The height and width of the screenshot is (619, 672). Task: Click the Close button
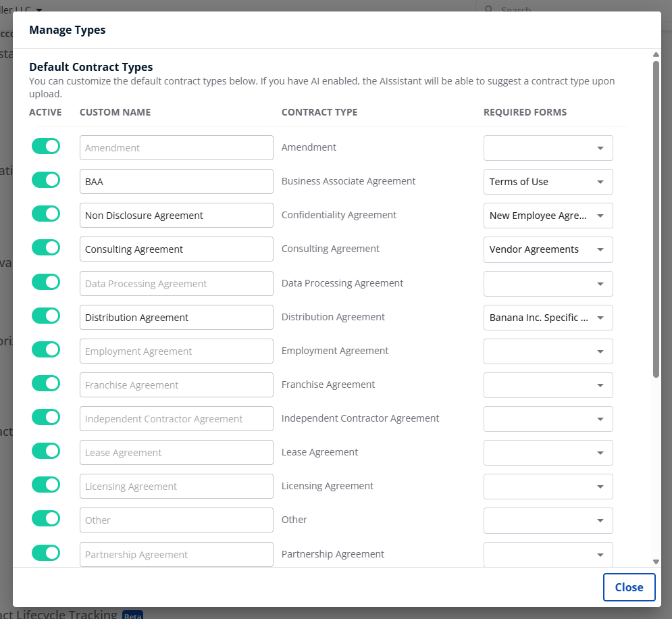tap(628, 587)
